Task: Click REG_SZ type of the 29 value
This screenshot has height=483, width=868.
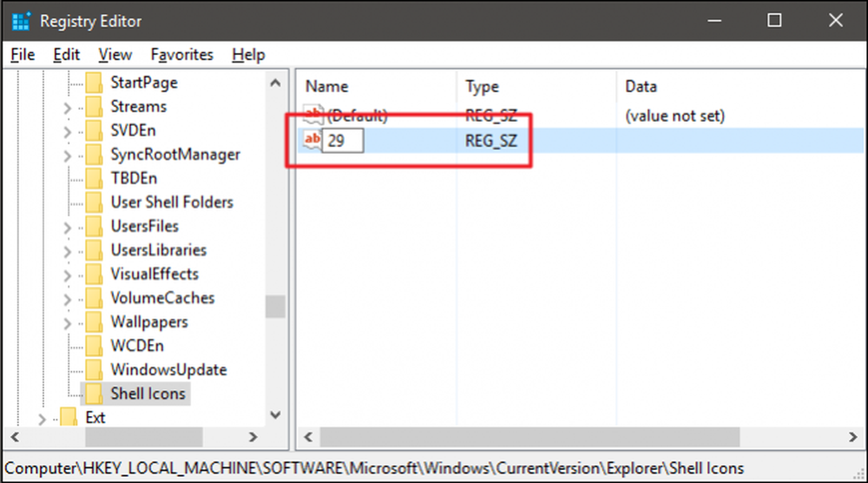Action: click(x=491, y=141)
